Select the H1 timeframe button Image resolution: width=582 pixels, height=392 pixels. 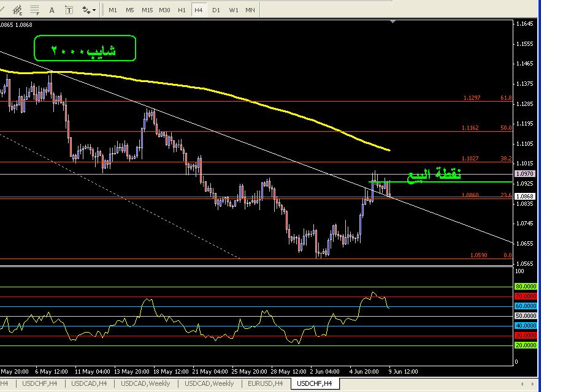182,10
